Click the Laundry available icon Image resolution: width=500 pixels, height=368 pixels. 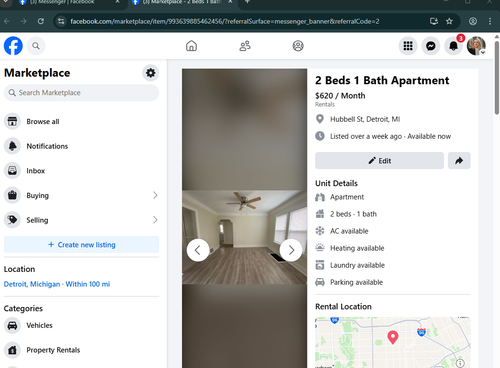click(x=320, y=265)
